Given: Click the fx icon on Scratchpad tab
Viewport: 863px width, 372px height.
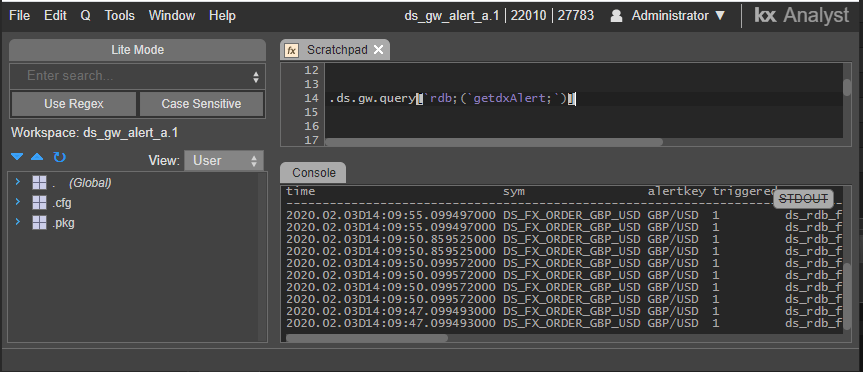Looking at the screenshot, I should pyautogui.click(x=291, y=51).
